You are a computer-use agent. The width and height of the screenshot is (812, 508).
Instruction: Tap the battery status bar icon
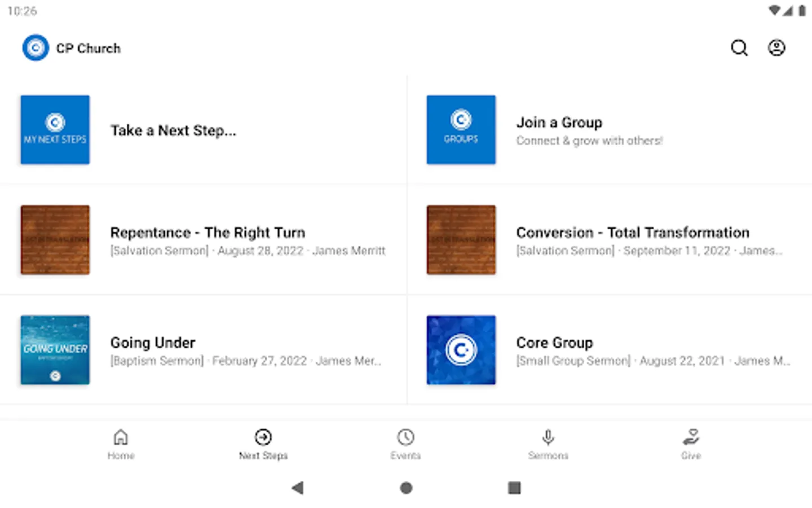point(802,11)
